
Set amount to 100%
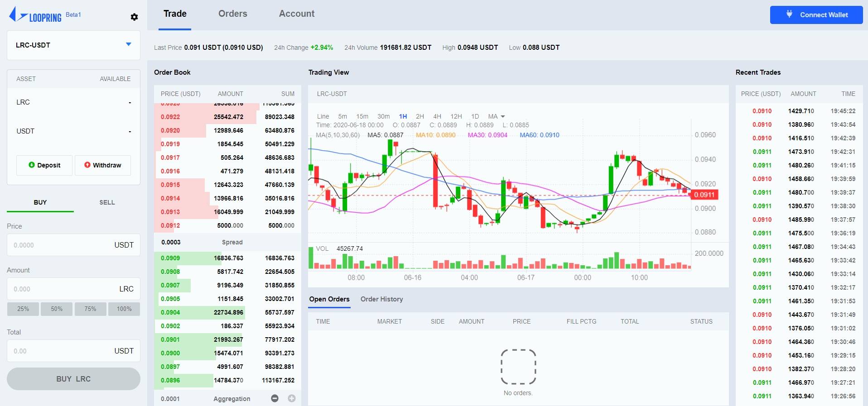pos(124,309)
